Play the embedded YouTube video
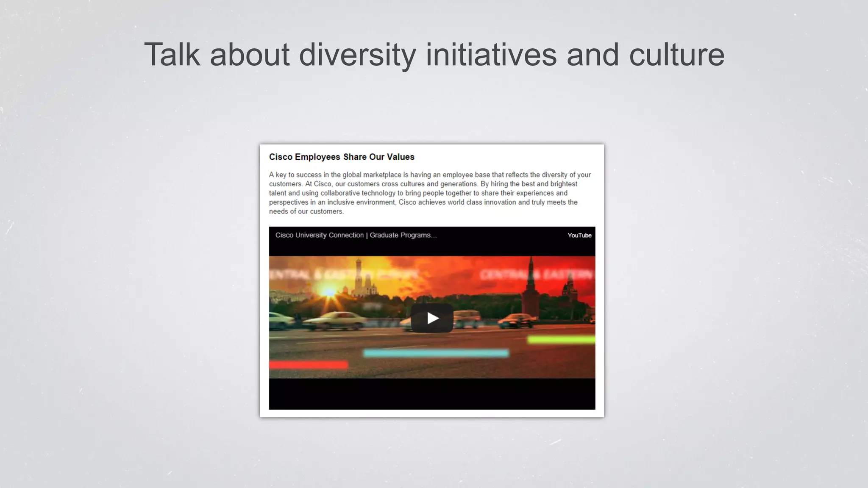868x488 pixels. pyautogui.click(x=432, y=318)
